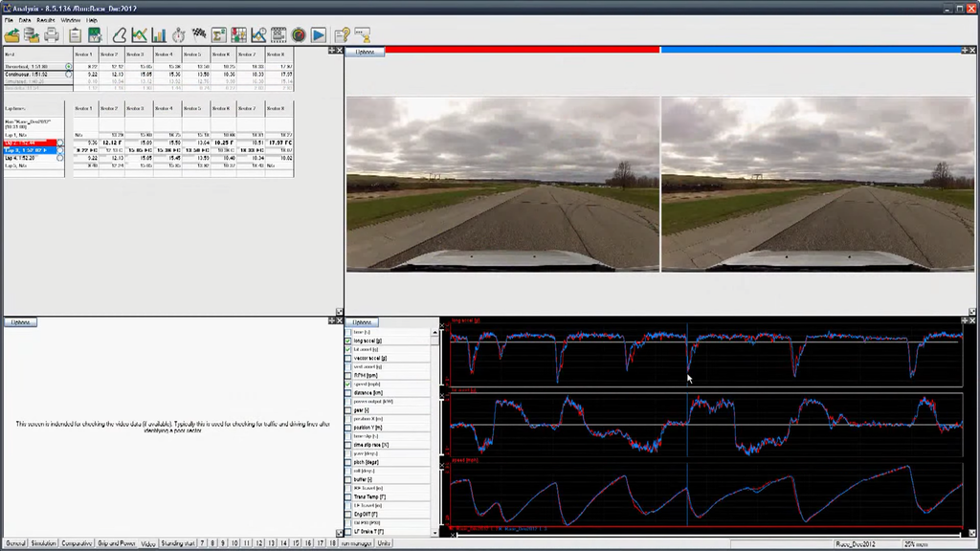Click the printer icon in toolbar
Screen dimensions: 980x551
tap(51, 35)
